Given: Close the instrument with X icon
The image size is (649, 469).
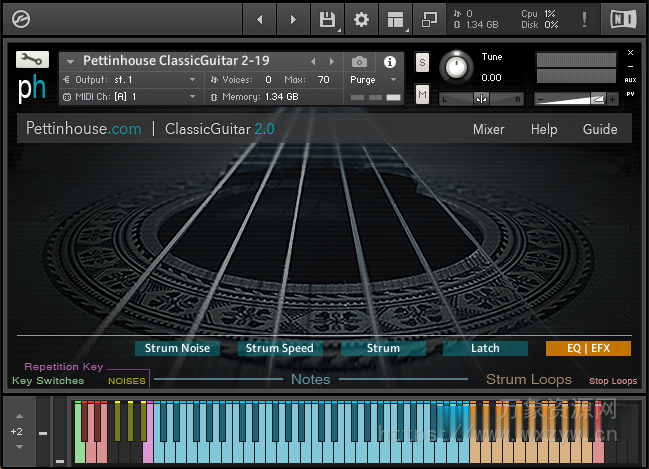Looking at the screenshot, I should (630, 53).
